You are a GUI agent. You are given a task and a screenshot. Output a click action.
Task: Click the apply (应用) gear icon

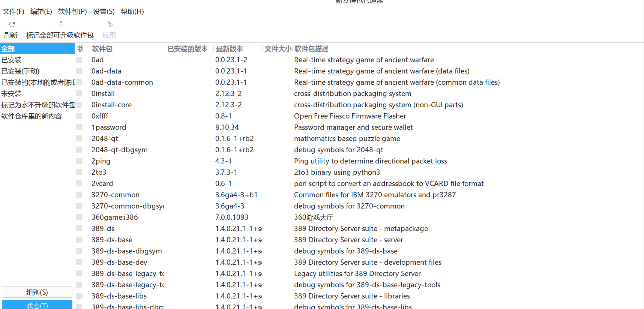point(110,24)
